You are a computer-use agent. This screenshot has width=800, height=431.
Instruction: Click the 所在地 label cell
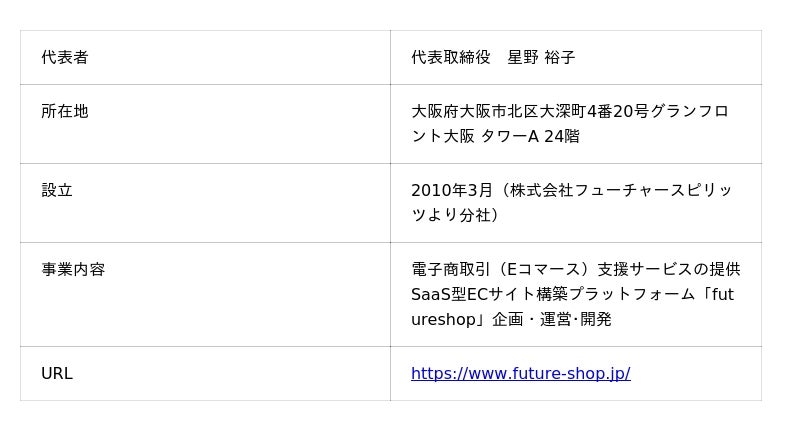pos(65,111)
